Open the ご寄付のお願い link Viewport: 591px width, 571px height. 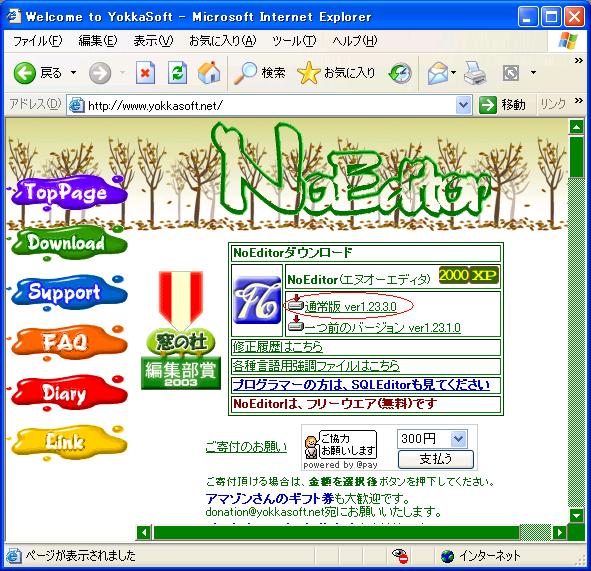[x=246, y=447]
